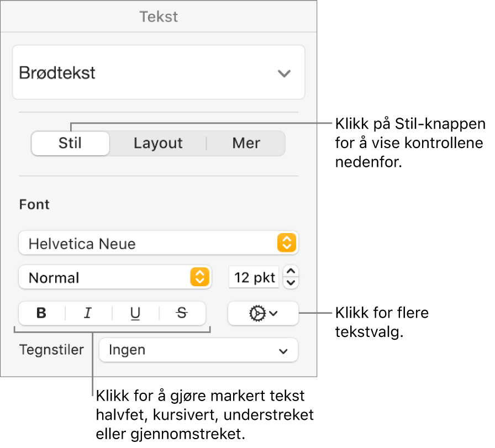Decrease font size with the down arrow
495x448 pixels.
pos(291,283)
